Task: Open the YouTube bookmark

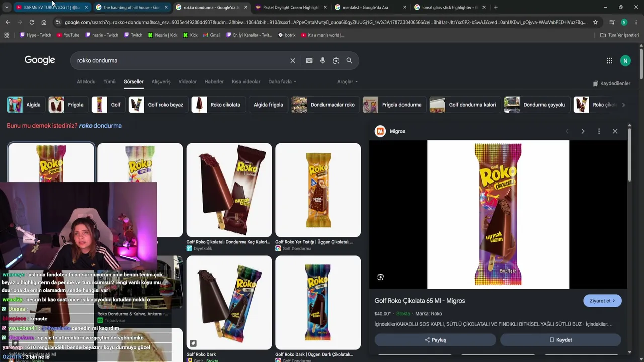Action: point(68,35)
